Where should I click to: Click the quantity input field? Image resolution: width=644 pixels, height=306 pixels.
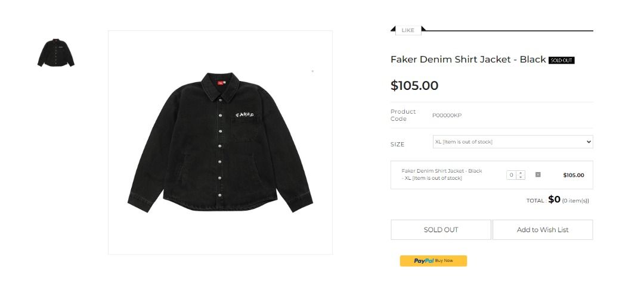(x=512, y=175)
